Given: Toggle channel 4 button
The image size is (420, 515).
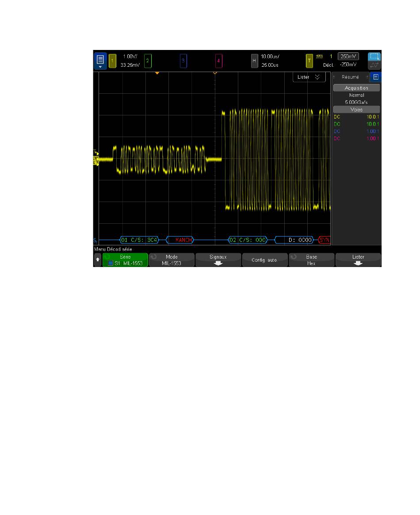Looking at the screenshot, I should [x=219, y=61].
